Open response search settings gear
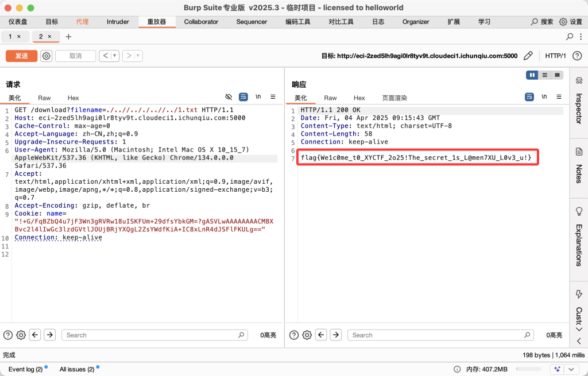Screen dimensions: 588x376 tap(307, 335)
